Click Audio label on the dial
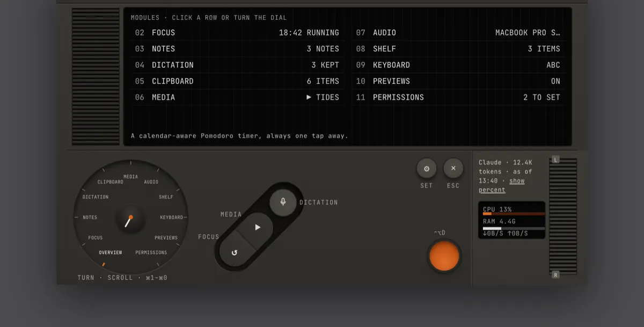 pyautogui.click(x=151, y=182)
